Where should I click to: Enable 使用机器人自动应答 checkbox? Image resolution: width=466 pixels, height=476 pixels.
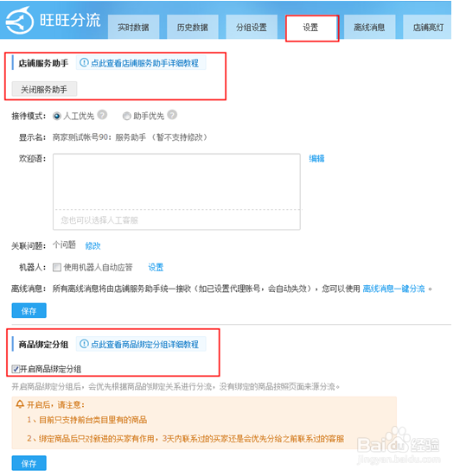(x=56, y=267)
